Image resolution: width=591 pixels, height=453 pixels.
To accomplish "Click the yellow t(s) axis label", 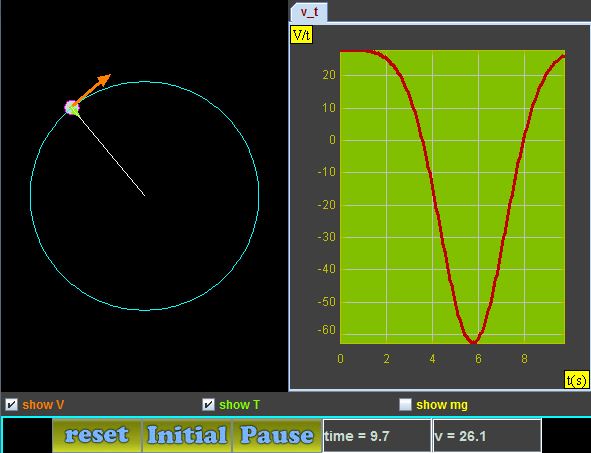I will point(577,380).
